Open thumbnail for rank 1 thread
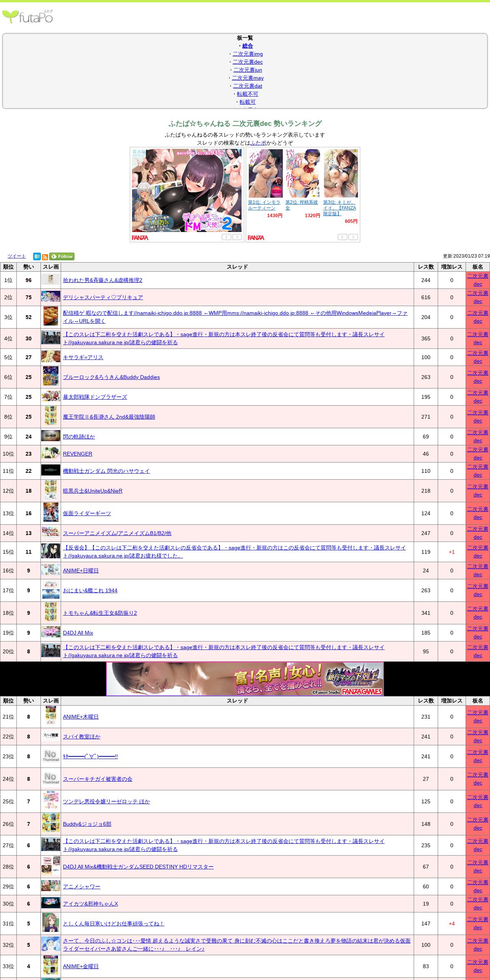 point(51,279)
